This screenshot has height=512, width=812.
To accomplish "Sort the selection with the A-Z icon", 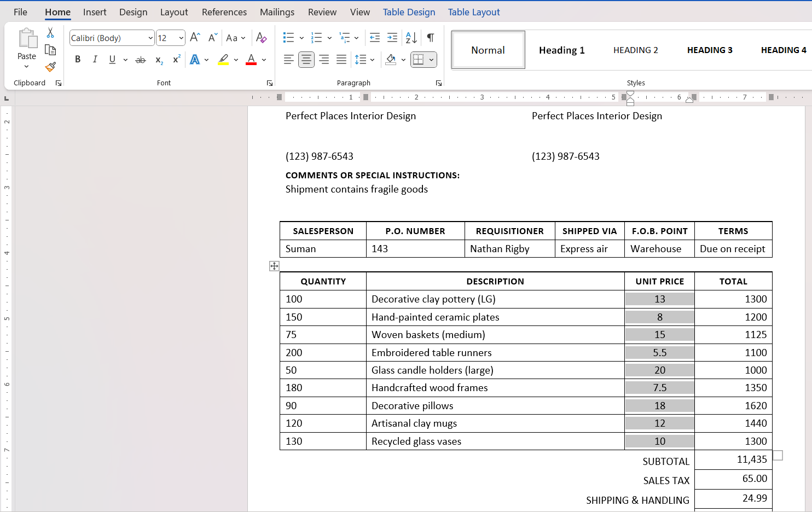I will [411, 38].
